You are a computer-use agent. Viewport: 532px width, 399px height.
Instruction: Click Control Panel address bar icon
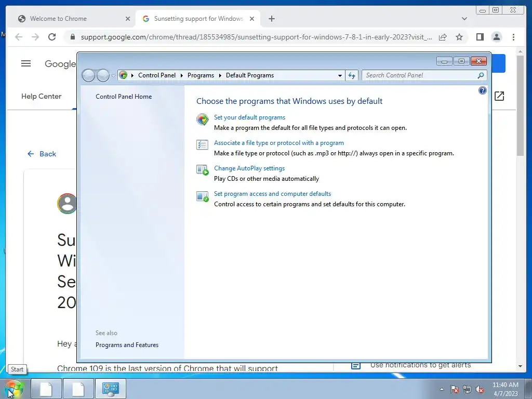tap(123, 75)
